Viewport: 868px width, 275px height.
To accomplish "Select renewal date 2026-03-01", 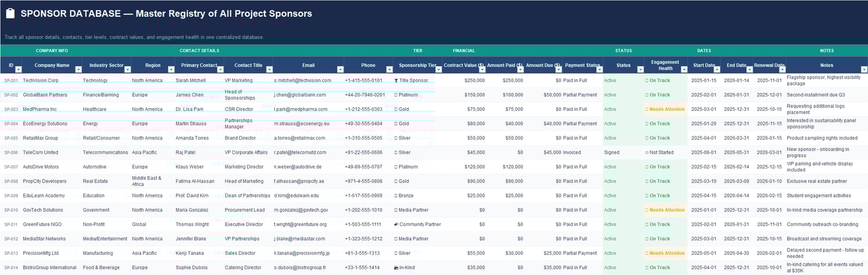I will (770, 153).
